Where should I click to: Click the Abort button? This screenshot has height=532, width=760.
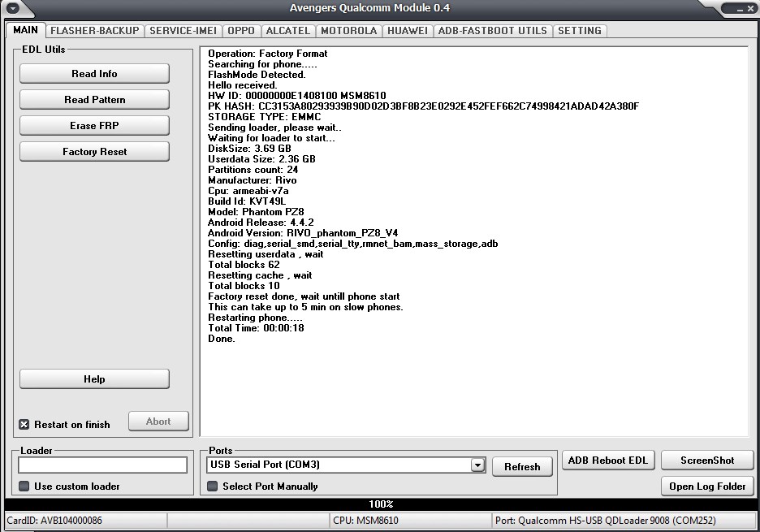click(158, 422)
